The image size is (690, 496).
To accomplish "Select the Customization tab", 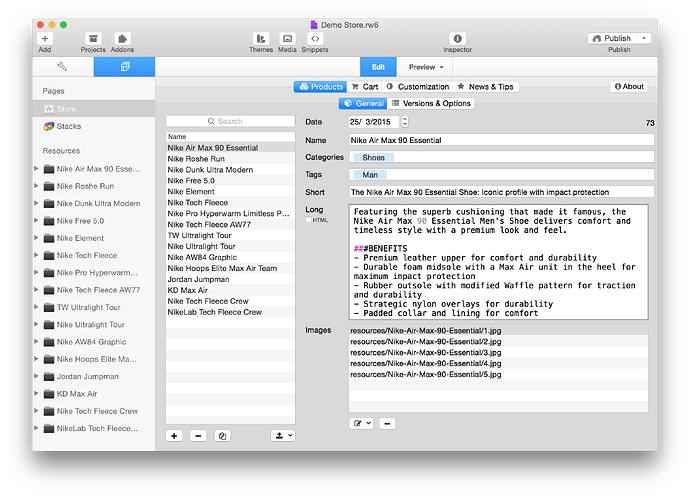I will 418,87.
